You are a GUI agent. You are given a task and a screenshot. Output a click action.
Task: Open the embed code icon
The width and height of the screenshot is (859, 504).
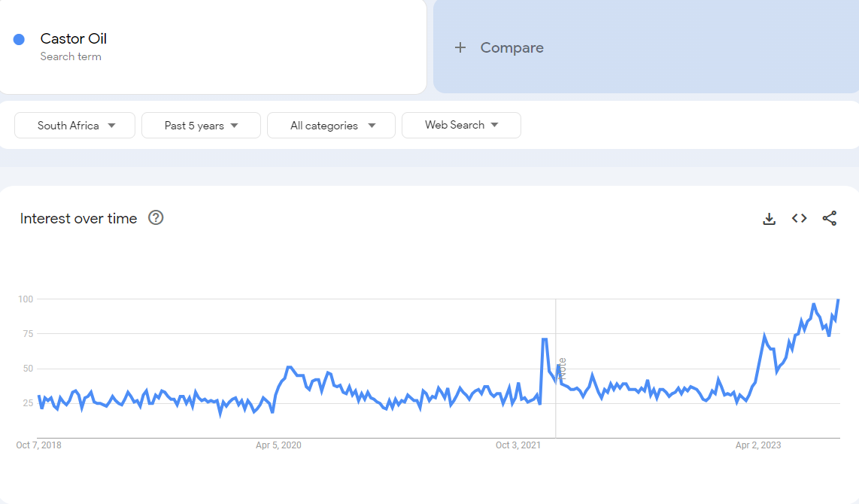click(800, 219)
